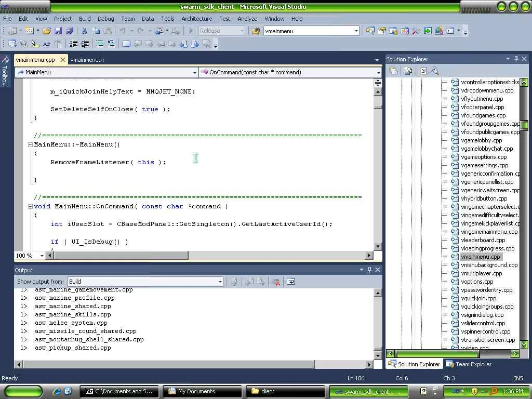Select voptions.cpp in Solution Explorer
The image size is (532, 399).
(477, 282)
